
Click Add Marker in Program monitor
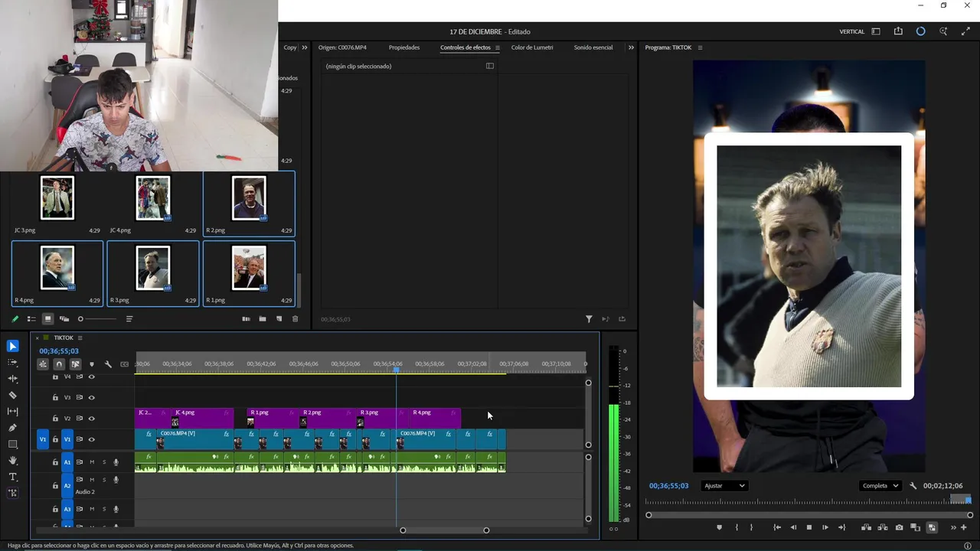click(719, 527)
